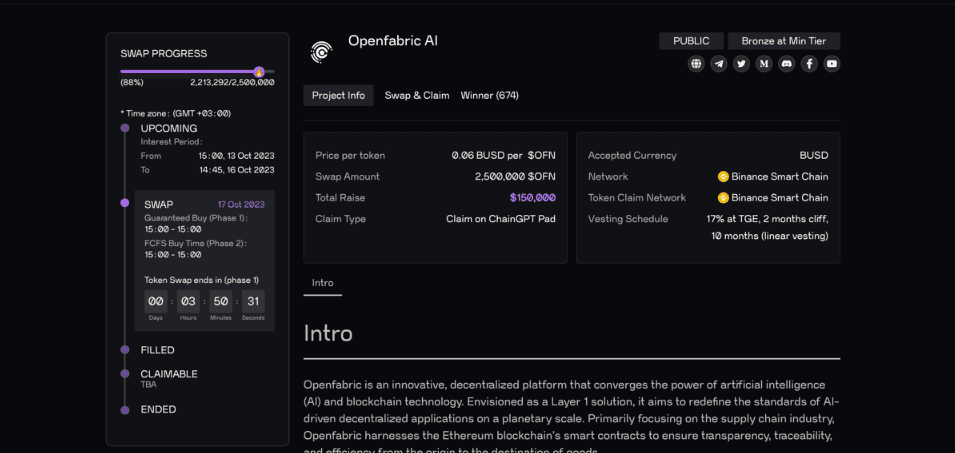Open the Winner (674) tab
Screen dimensions: 955x453
[x=490, y=96]
